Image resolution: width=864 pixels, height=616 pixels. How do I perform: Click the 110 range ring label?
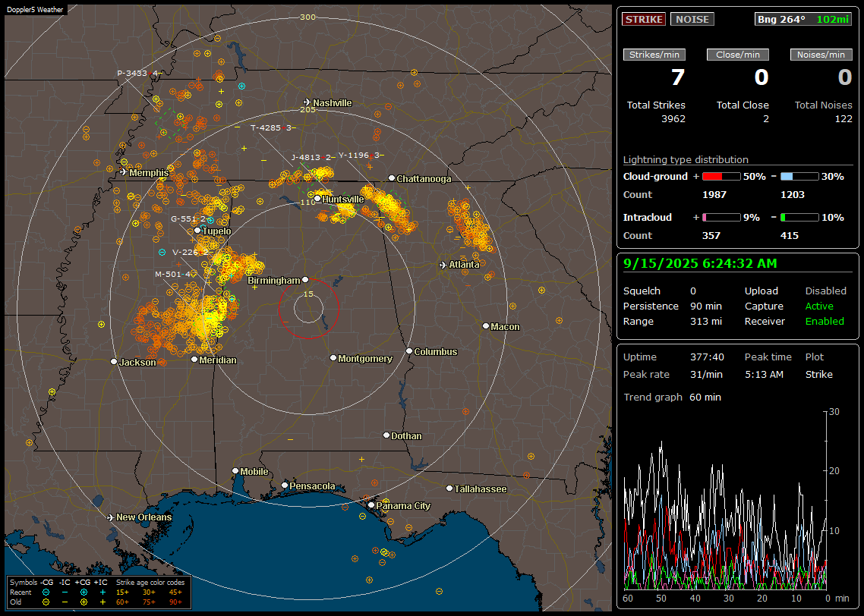(307, 203)
